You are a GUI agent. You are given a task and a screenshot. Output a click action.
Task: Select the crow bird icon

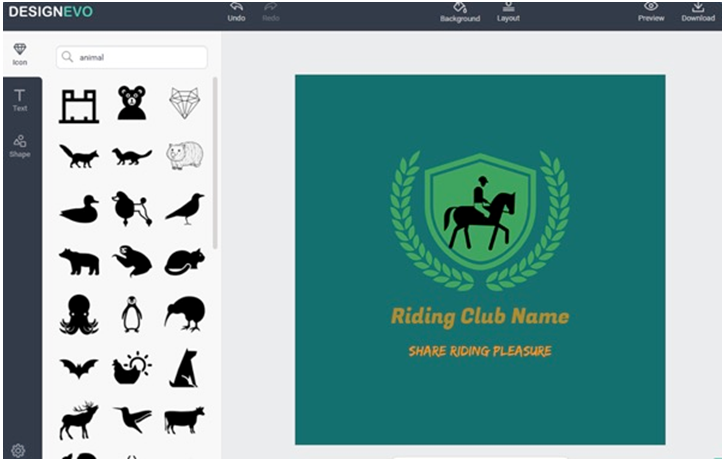point(185,209)
